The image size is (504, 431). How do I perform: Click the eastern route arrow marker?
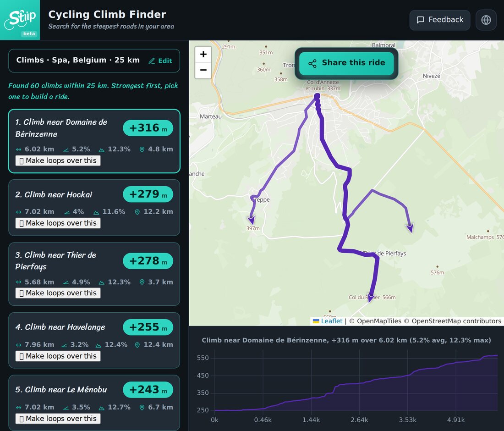(x=410, y=228)
